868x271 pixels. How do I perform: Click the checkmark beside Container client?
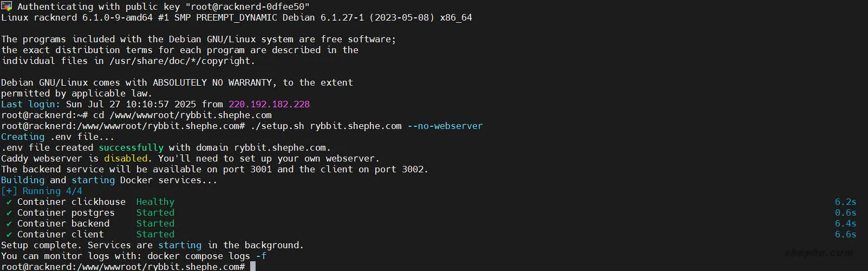pyautogui.click(x=9, y=235)
